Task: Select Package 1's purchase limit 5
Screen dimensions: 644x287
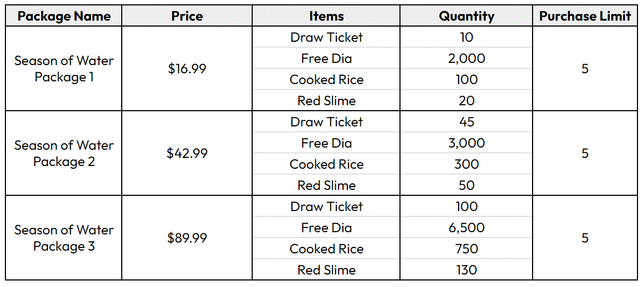Action: pyautogui.click(x=585, y=69)
